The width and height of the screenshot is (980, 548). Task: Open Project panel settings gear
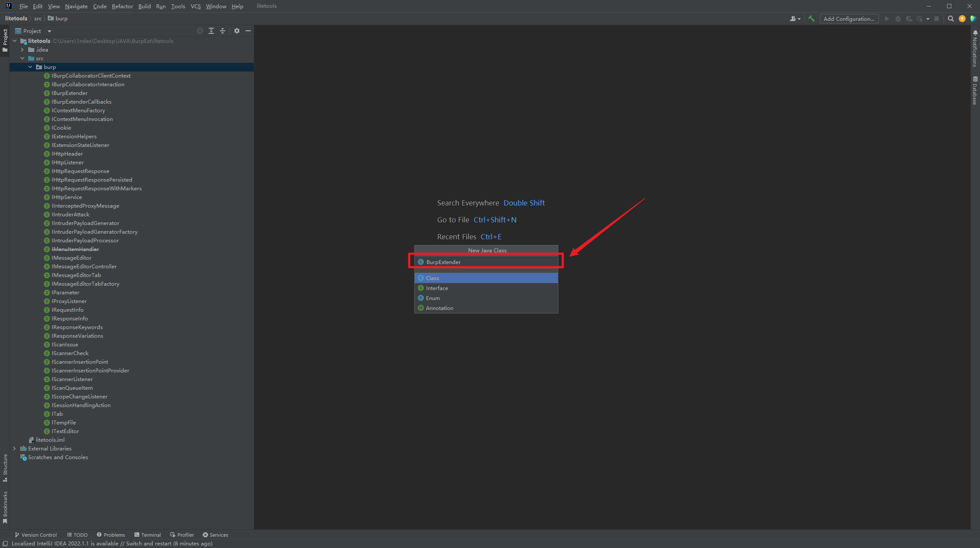[237, 31]
